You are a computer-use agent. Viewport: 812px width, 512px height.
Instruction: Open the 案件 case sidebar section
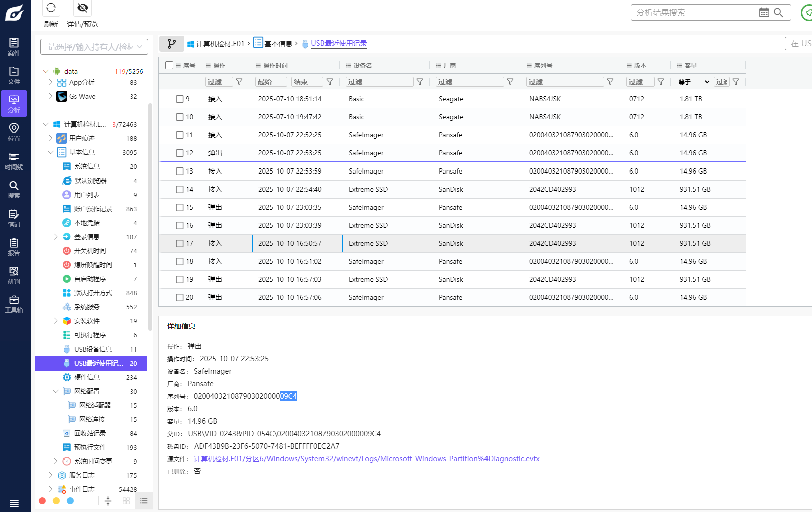tap(14, 47)
